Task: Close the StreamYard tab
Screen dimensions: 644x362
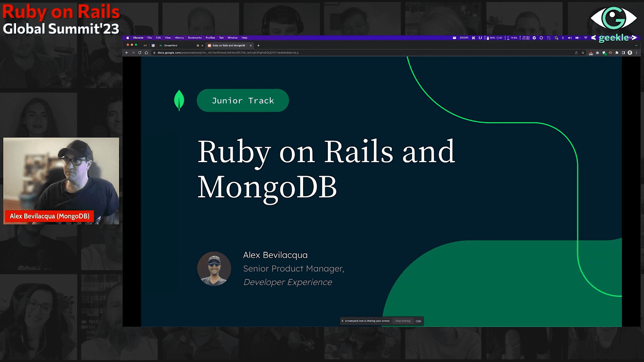Action: coord(202,46)
